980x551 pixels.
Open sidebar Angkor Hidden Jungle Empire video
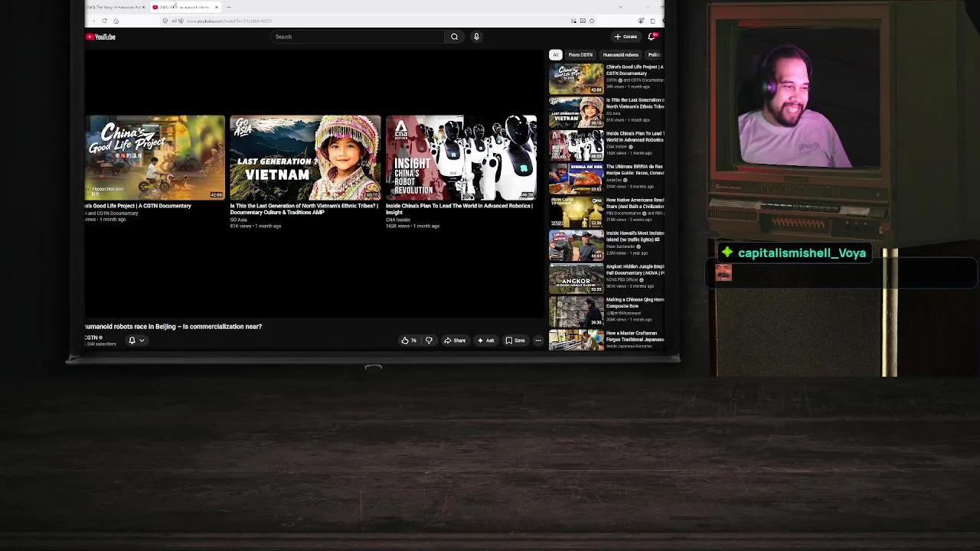tap(576, 279)
